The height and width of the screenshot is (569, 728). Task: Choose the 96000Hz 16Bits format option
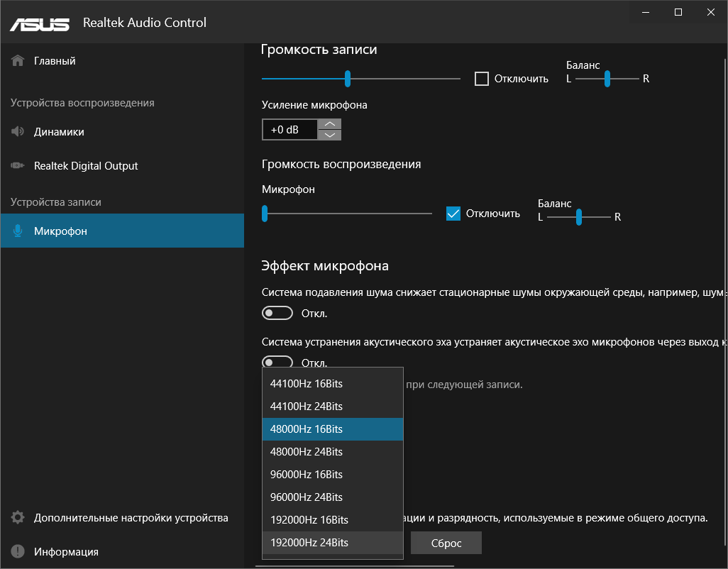(x=307, y=475)
